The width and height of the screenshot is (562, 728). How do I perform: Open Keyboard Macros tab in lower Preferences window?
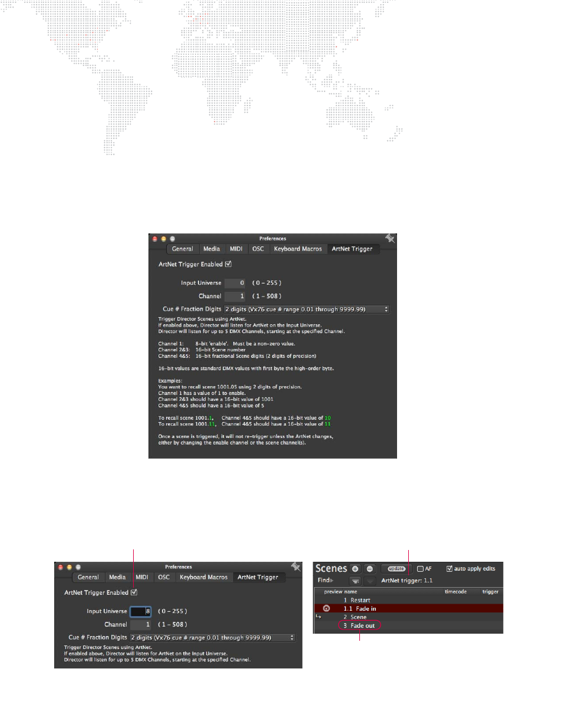[x=204, y=577]
